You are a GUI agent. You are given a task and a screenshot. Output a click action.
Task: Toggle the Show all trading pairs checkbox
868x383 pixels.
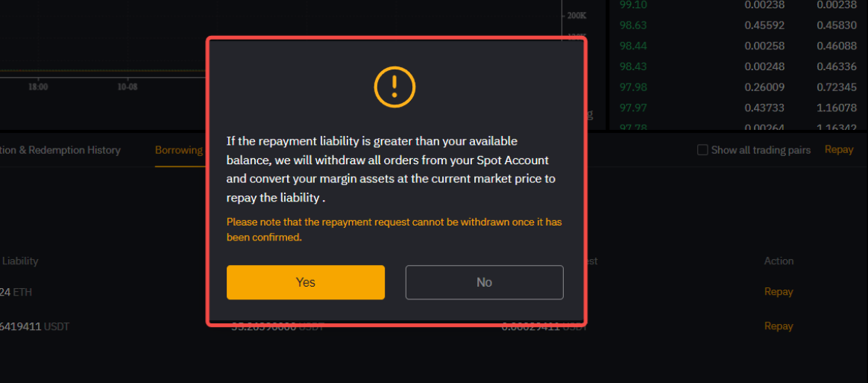[x=702, y=150]
